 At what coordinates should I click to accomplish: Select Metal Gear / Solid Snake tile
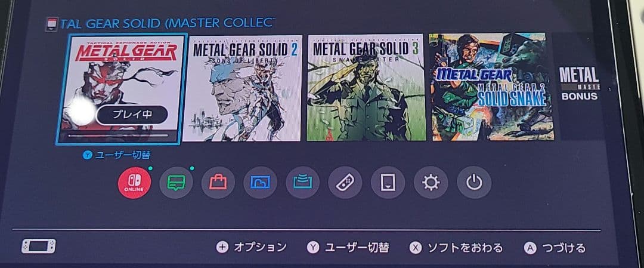(x=491, y=87)
